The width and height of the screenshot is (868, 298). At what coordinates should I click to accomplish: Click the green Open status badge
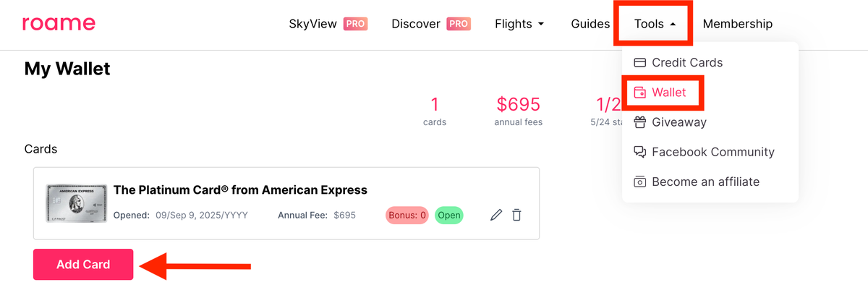[x=448, y=215]
